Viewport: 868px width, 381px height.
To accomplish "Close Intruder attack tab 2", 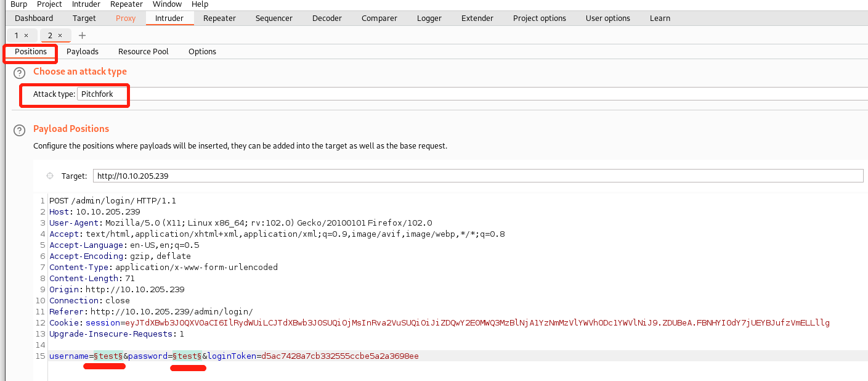I will click(x=60, y=36).
